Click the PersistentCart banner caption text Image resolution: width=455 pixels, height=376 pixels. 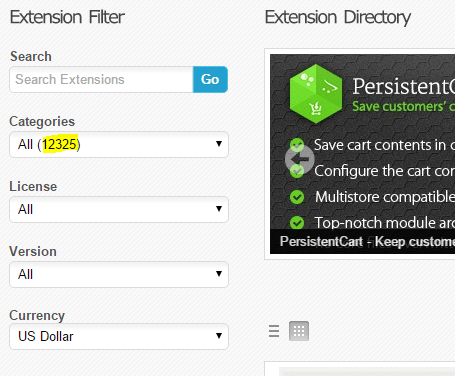point(367,241)
